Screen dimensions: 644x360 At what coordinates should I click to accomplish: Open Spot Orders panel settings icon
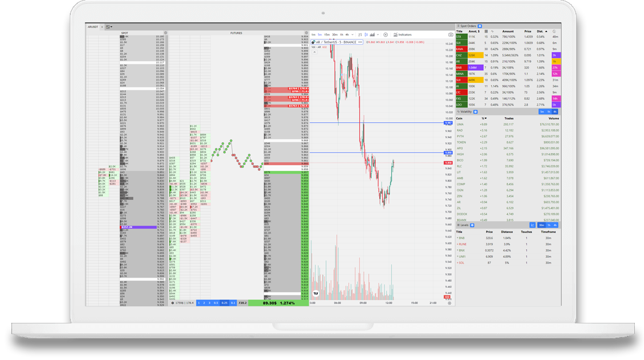coord(480,26)
